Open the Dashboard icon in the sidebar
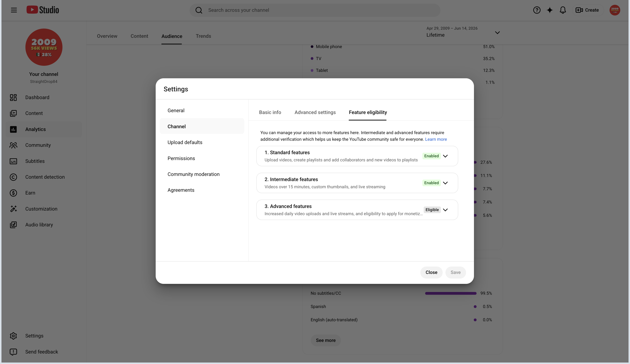The height and width of the screenshot is (364, 630). click(13, 97)
